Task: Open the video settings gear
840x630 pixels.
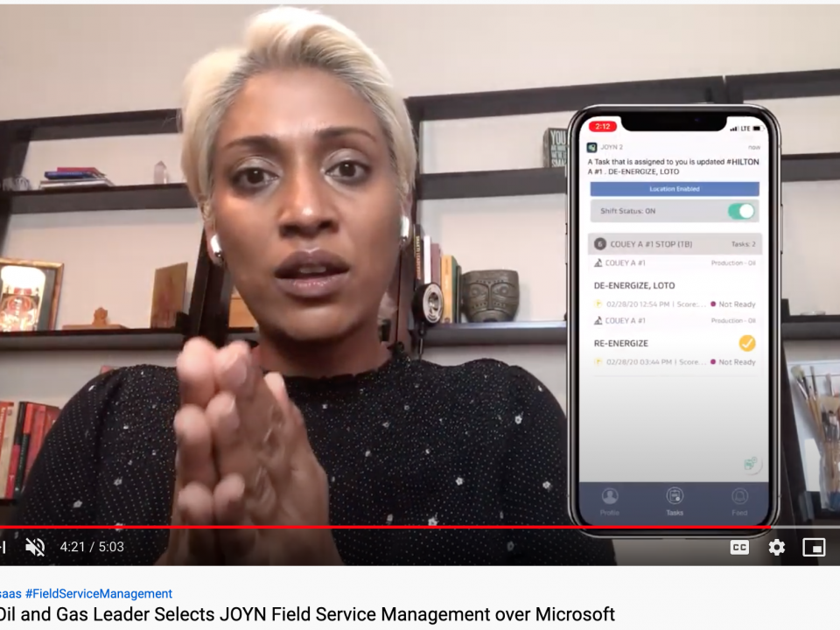Action: tap(776, 547)
